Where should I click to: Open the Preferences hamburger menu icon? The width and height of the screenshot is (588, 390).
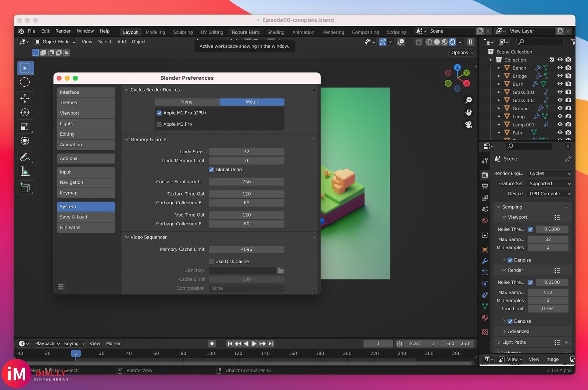[x=61, y=287]
